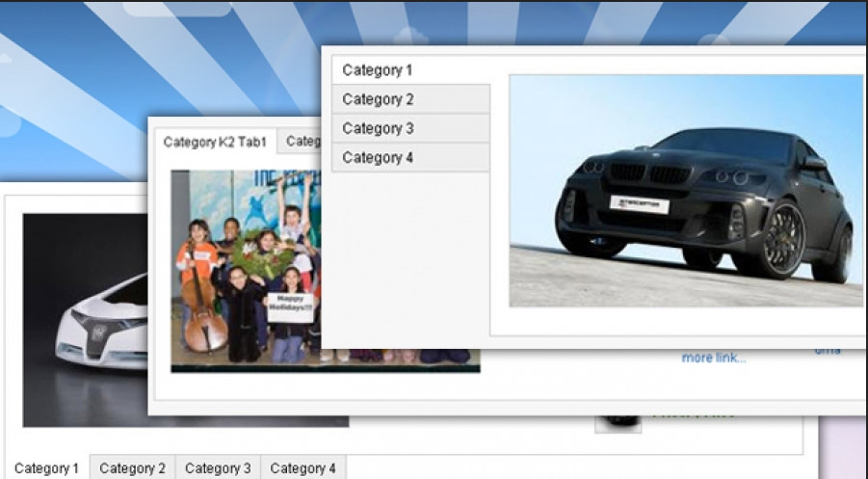The image size is (868, 479).
Task: Switch to the bottom Category 2 tab
Action: click(x=132, y=468)
